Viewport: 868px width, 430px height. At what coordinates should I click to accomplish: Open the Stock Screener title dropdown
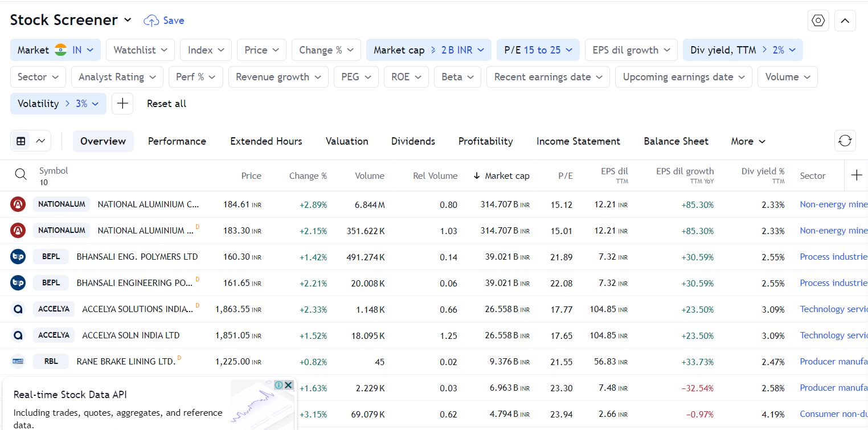[x=71, y=20]
